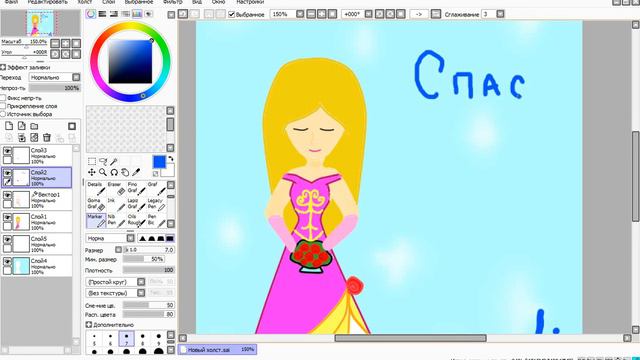This screenshot has width=640, height=360.
Task: Adjust the Мин. размер slider
Action: point(144,259)
